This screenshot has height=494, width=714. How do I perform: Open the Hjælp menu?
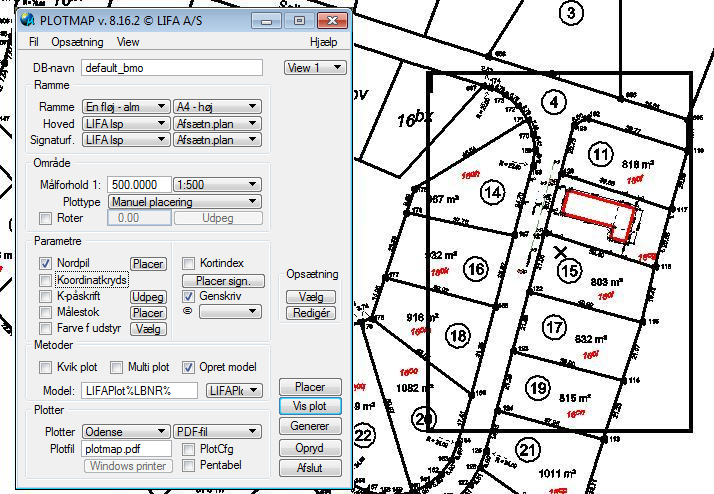click(x=324, y=42)
